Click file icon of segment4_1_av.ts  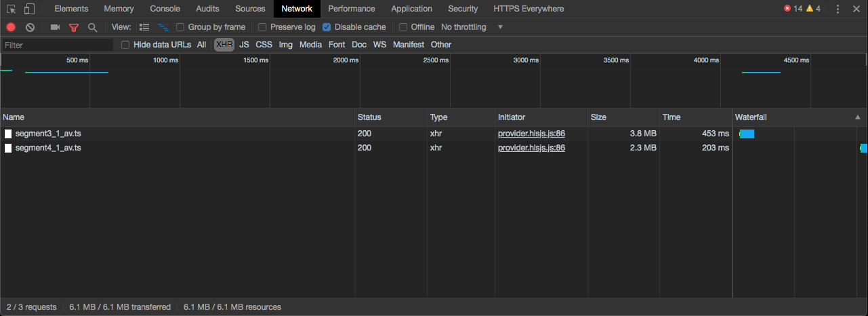8,148
